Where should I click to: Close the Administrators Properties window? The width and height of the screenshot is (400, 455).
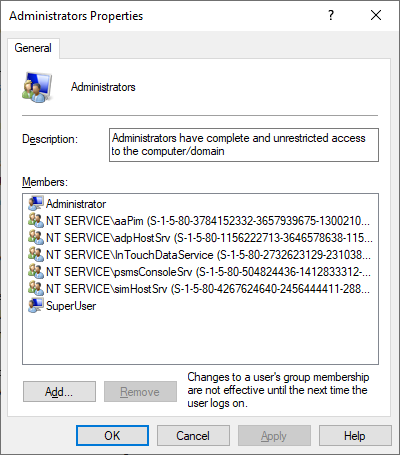pyautogui.click(x=376, y=15)
